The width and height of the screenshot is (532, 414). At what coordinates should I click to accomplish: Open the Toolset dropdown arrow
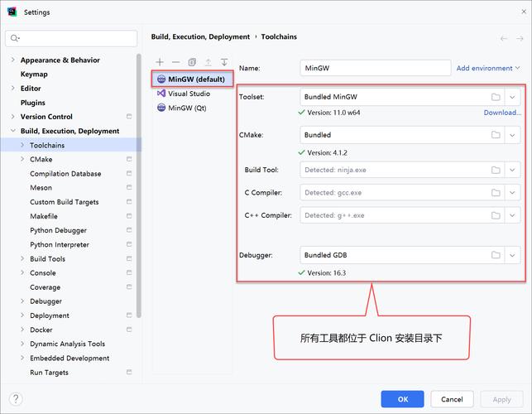tap(513, 97)
